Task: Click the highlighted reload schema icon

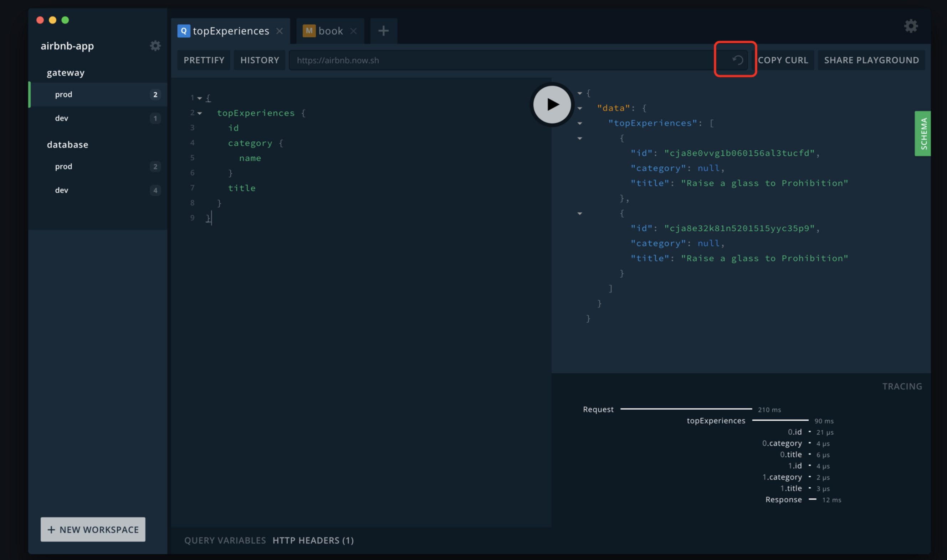Action: pos(735,60)
